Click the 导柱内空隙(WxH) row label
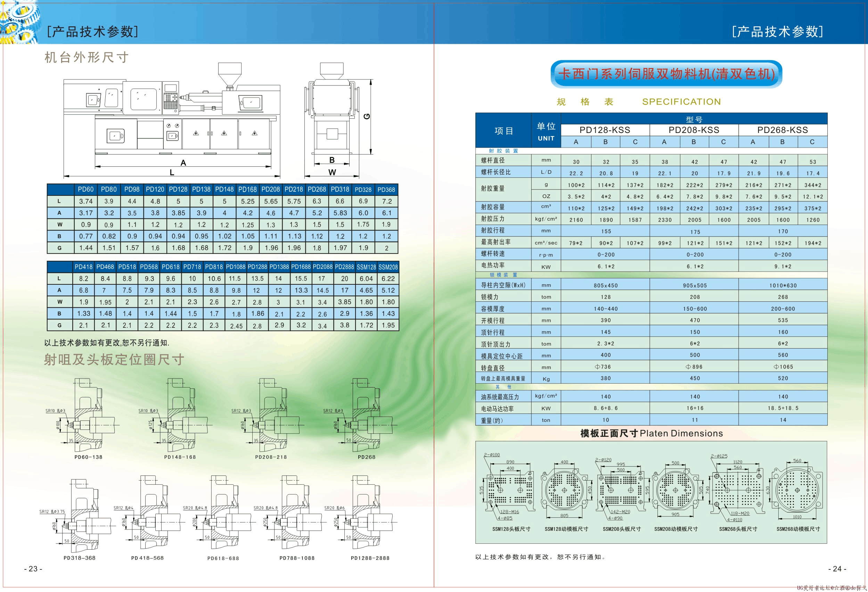 (x=503, y=285)
